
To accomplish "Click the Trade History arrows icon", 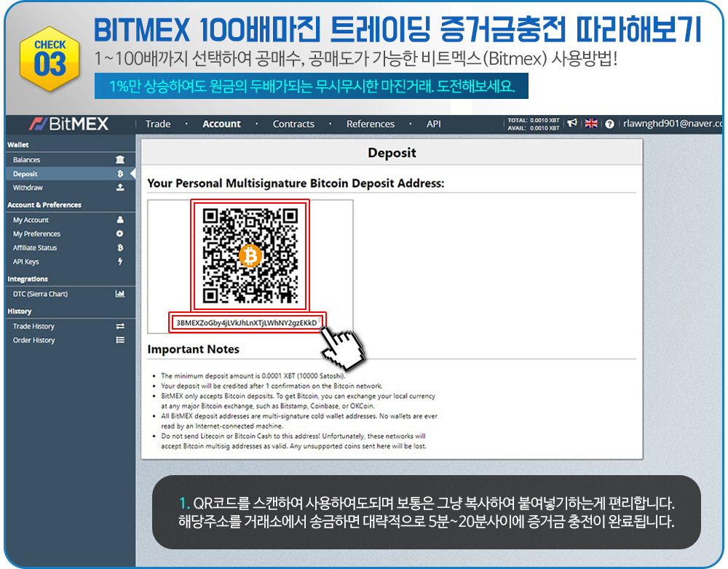I will coord(120,326).
